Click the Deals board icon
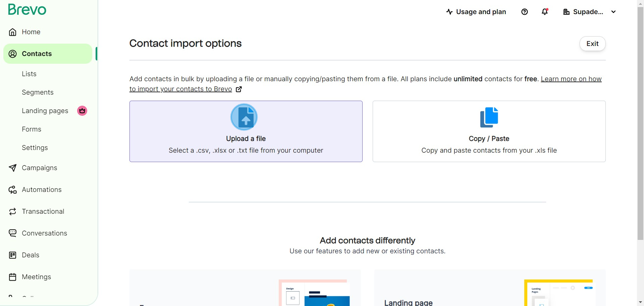 tap(13, 255)
